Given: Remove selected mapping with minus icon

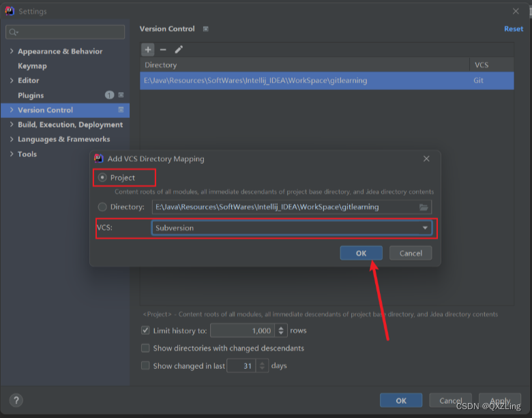Looking at the screenshot, I should [x=163, y=50].
